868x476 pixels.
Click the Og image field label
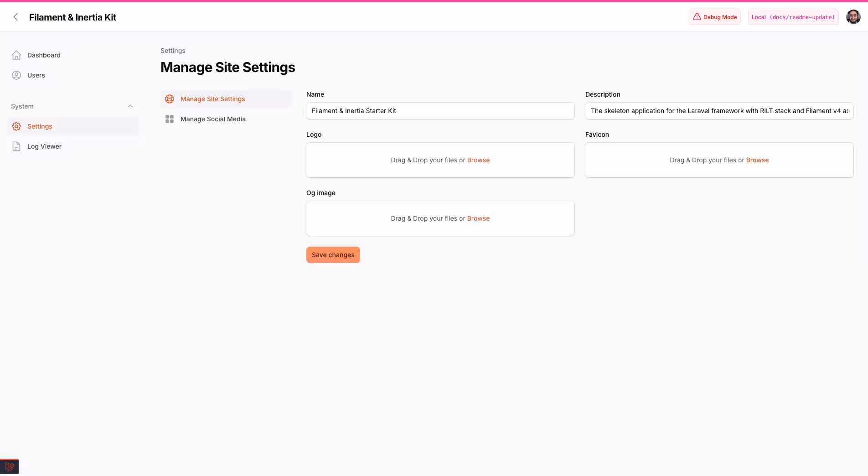pos(321,193)
